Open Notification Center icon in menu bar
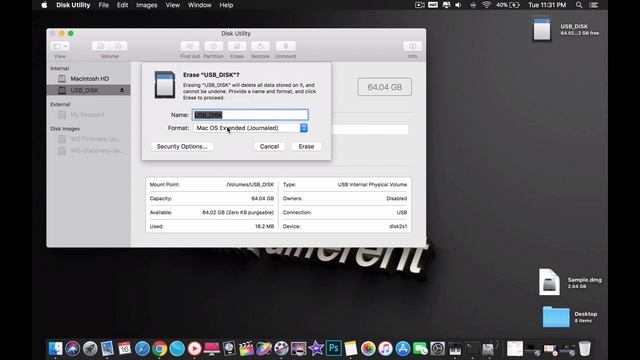The width and height of the screenshot is (640, 360). pos(594,5)
